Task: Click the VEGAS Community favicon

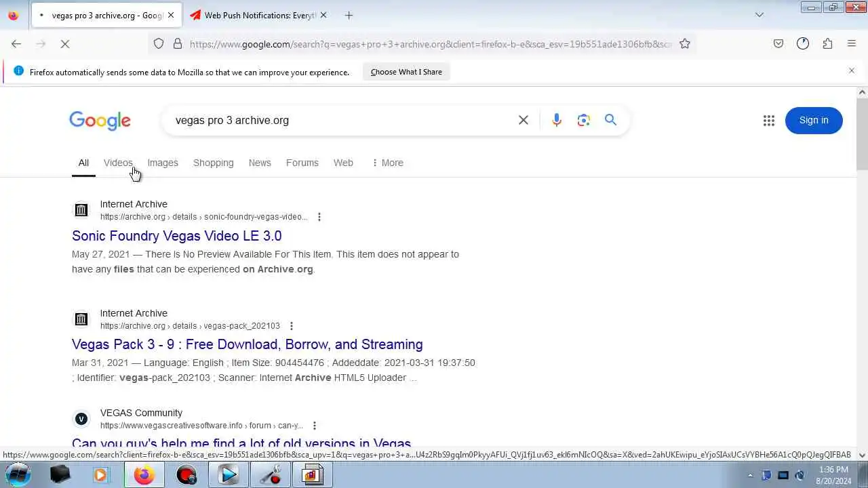Action: (x=81, y=419)
